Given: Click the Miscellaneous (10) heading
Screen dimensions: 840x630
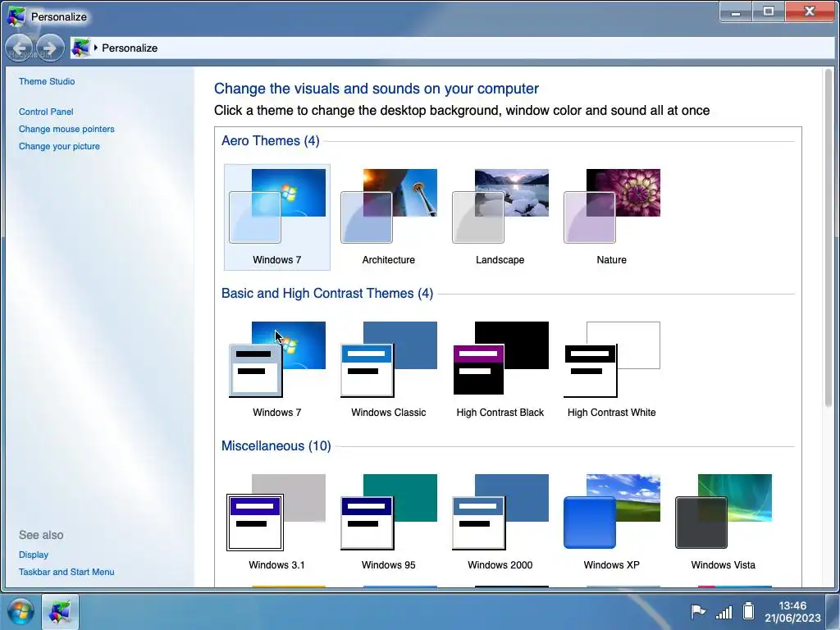Looking at the screenshot, I should click(x=276, y=446).
